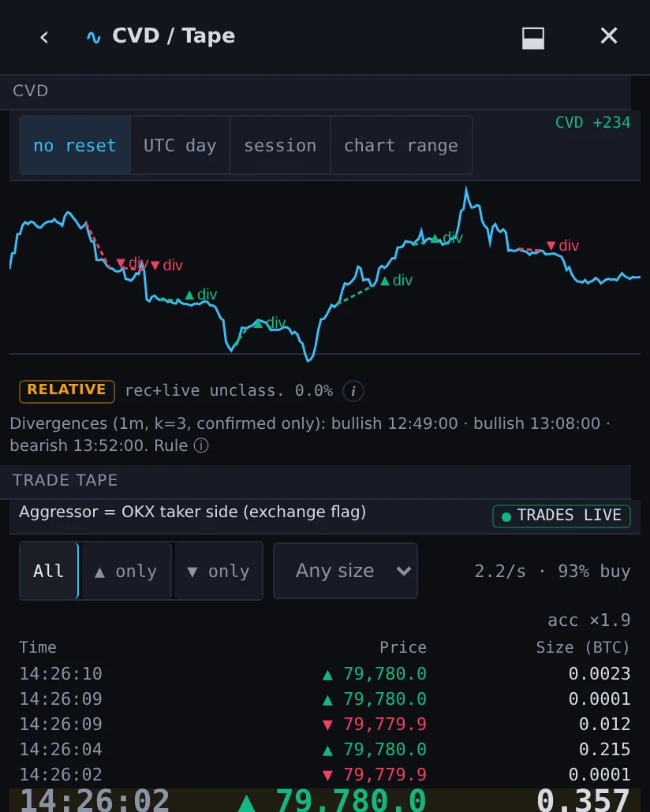Click the '2.2/s · 93% buy' stat
This screenshot has width=650, height=812.
click(x=552, y=572)
